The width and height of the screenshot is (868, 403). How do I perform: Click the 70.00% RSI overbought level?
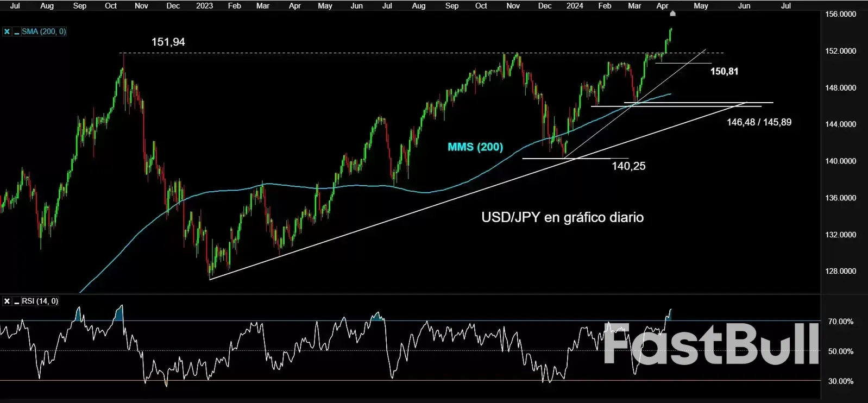click(x=840, y=322)
